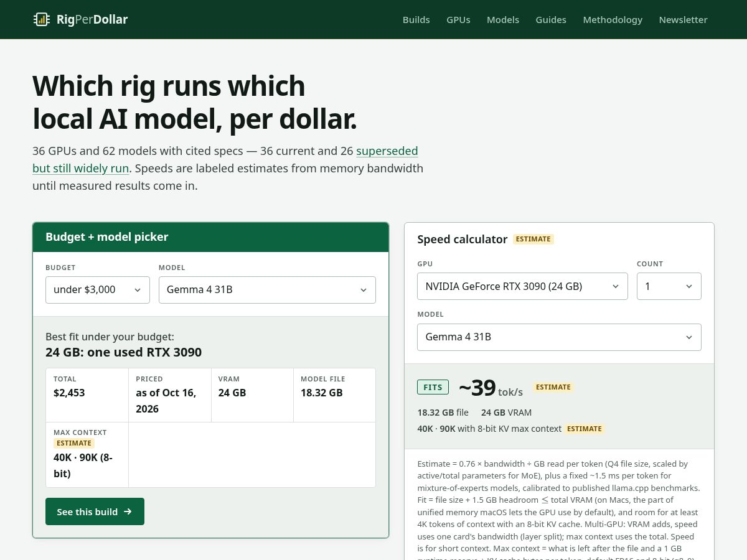This screenshot has width=747, height=560.
Task: Click the RigPerDollar chip logo icon
Action: (x=42, y=19)
